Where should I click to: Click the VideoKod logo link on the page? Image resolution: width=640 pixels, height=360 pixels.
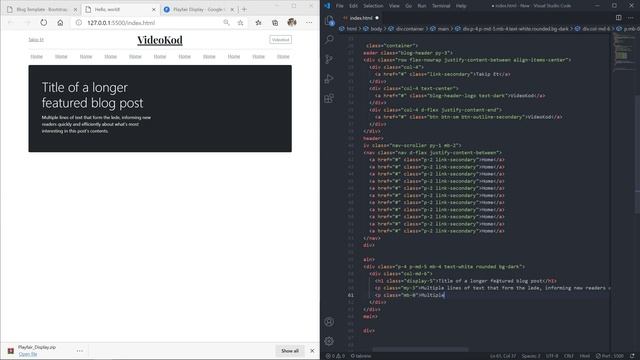click(x=160, y=40)
